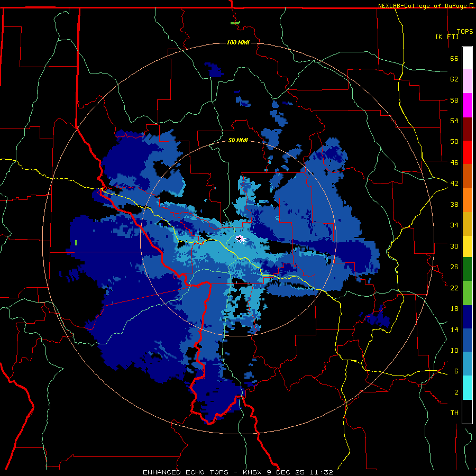Click the dark orange legend swatch

coord(467,176)
